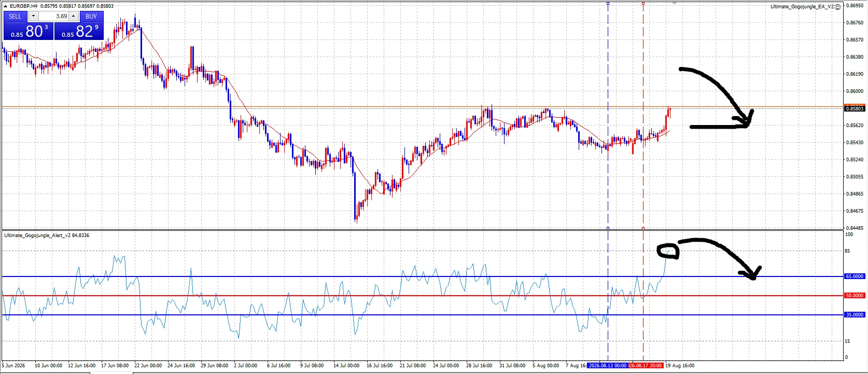The width and height of the screenshot is (868, 374).
Task: Click the 0.85055 price scale value
Action: [x=855, y=177]
